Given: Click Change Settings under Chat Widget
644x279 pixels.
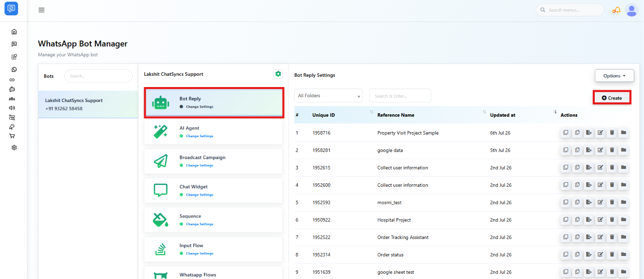Looking at the screenshot, I should click(199, 195).
